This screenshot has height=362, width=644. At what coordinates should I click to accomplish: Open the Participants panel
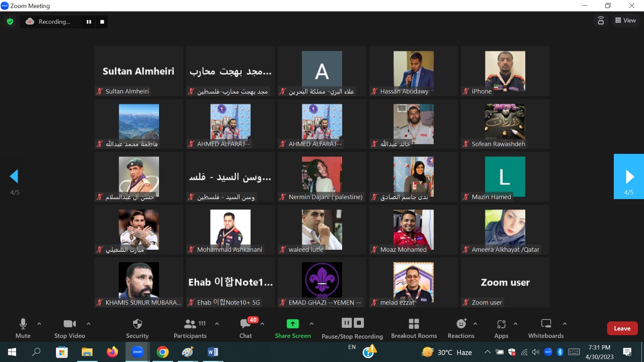190,328
